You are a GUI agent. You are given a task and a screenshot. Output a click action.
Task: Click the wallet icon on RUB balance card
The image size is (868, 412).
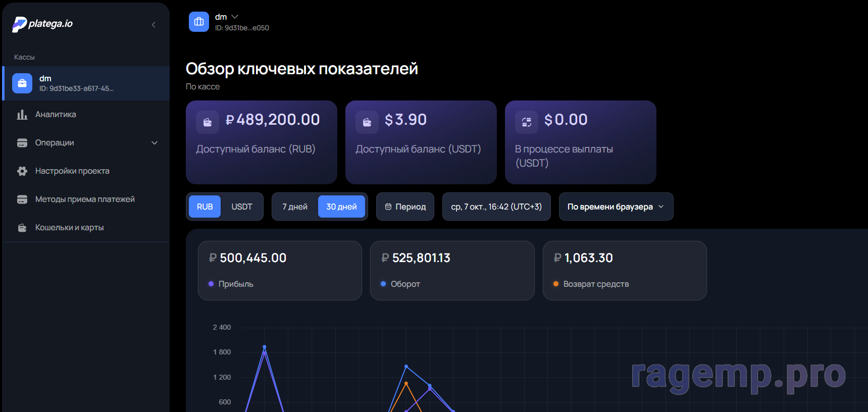(208, 122)
